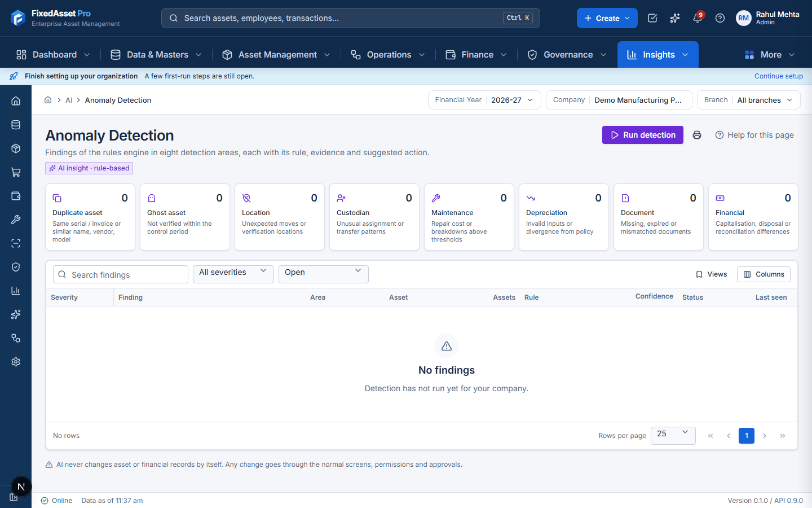This screenshot has height=508, width=812.
Task: Open the Rahul Mehta Admin profile
Action: (x=768, y=18)
